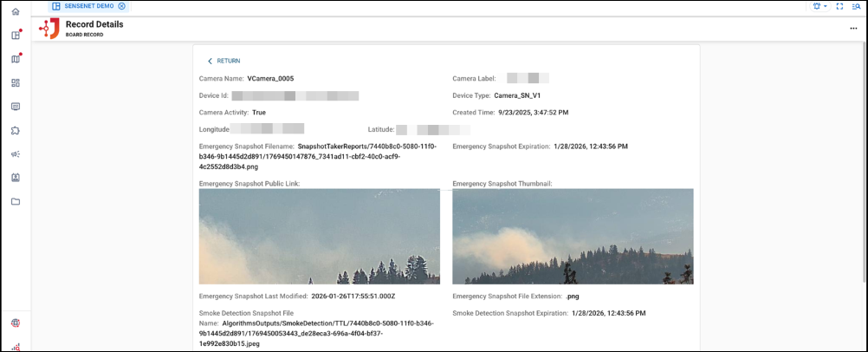Open the map icon in the sidebar
The height and width of the screenshot is (352, 868).
pyautogui.click(x=16, y=59)
